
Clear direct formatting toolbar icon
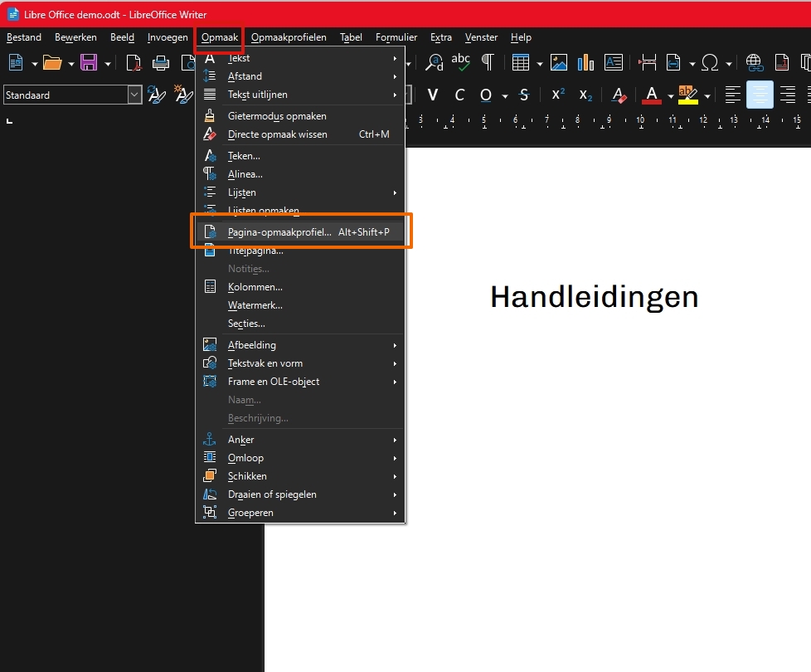click(619, 95)
